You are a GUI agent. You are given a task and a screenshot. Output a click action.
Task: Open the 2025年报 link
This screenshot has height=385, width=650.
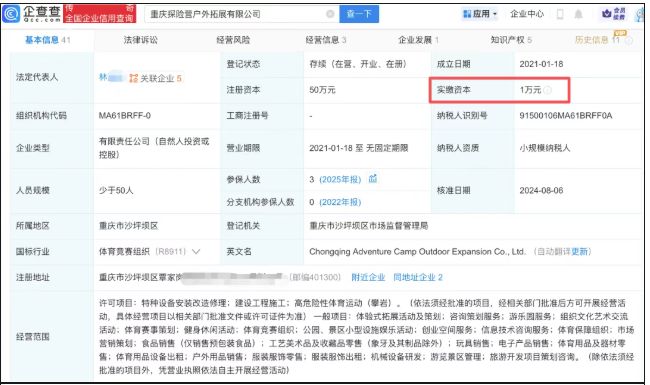(x=340, y=179)
